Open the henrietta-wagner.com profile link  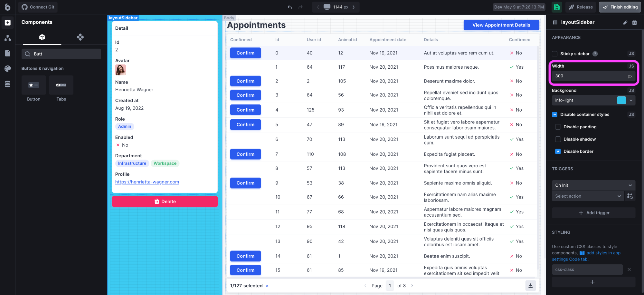point(147,182)
